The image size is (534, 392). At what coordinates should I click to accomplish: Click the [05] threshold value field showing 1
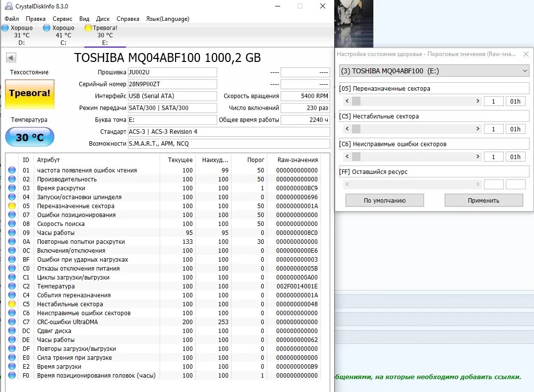point(493,101)
